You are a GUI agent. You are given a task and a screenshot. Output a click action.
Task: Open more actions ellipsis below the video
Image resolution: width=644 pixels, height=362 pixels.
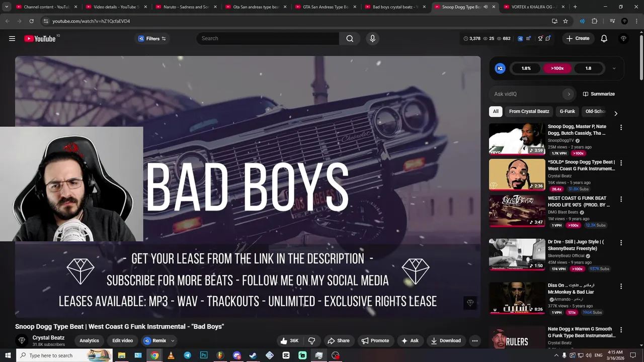click(x=474, y=340)
